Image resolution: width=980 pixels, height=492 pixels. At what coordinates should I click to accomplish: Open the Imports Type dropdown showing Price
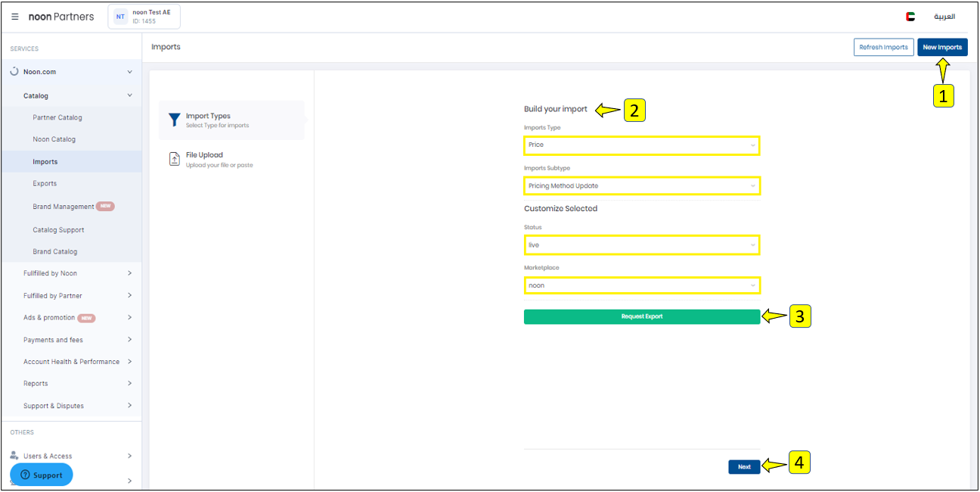pos(641,145)
